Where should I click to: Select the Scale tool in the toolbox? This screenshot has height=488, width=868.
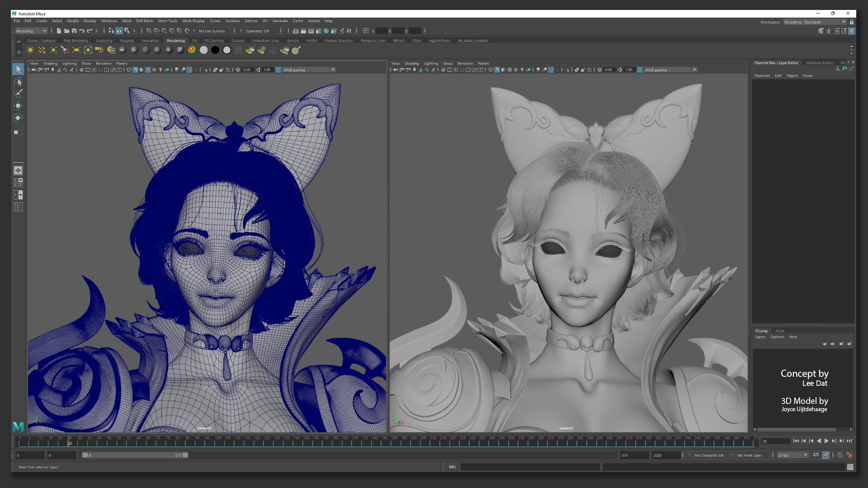pos(18,131)
